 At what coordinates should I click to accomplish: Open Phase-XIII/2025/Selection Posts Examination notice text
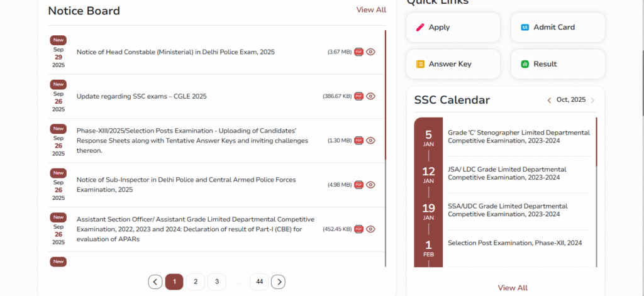(192, 140)
